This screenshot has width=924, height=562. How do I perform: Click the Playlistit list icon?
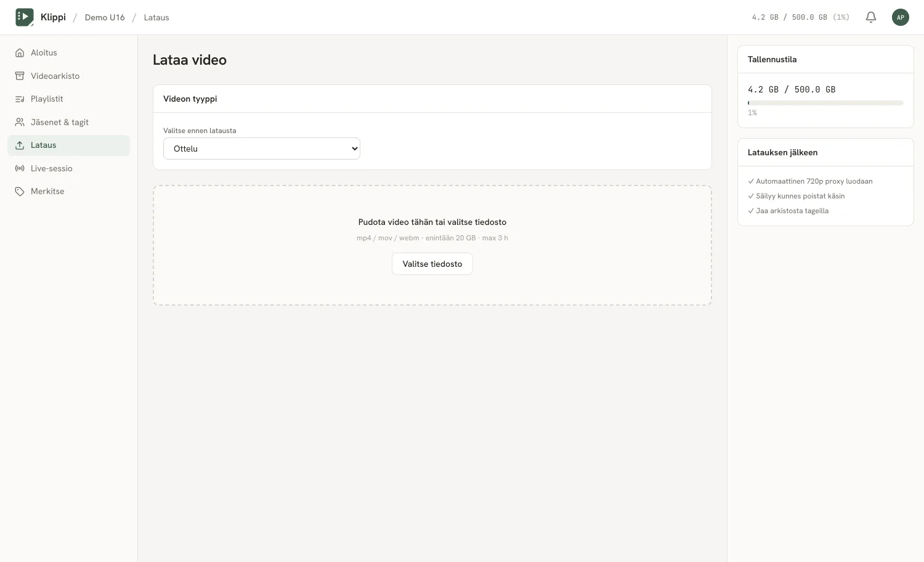point(20,99)
